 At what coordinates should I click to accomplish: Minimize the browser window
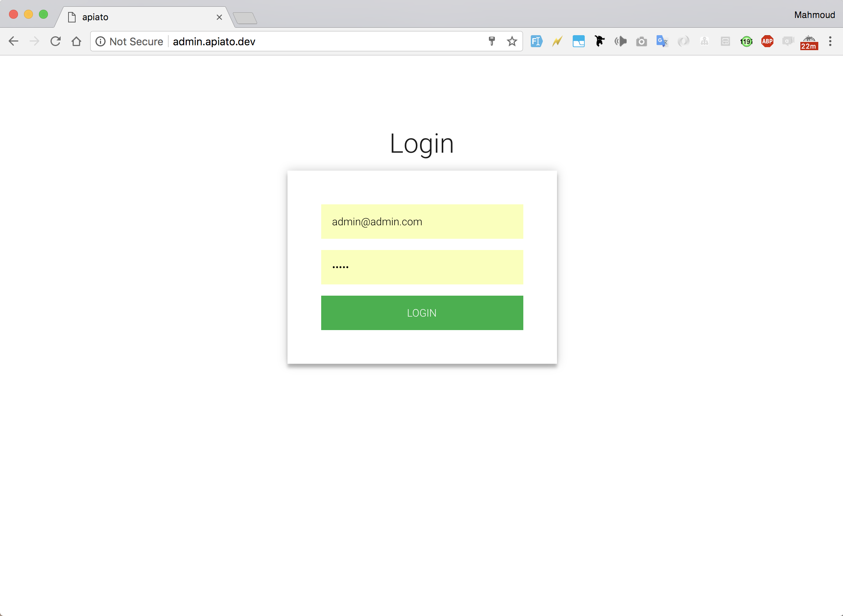28,14
